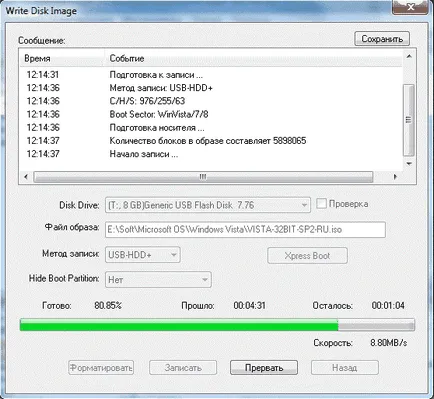This screenshot has height=399, width=434.
Task: Select the 'Начало записи ...' log row
Action: pos(211,154)
